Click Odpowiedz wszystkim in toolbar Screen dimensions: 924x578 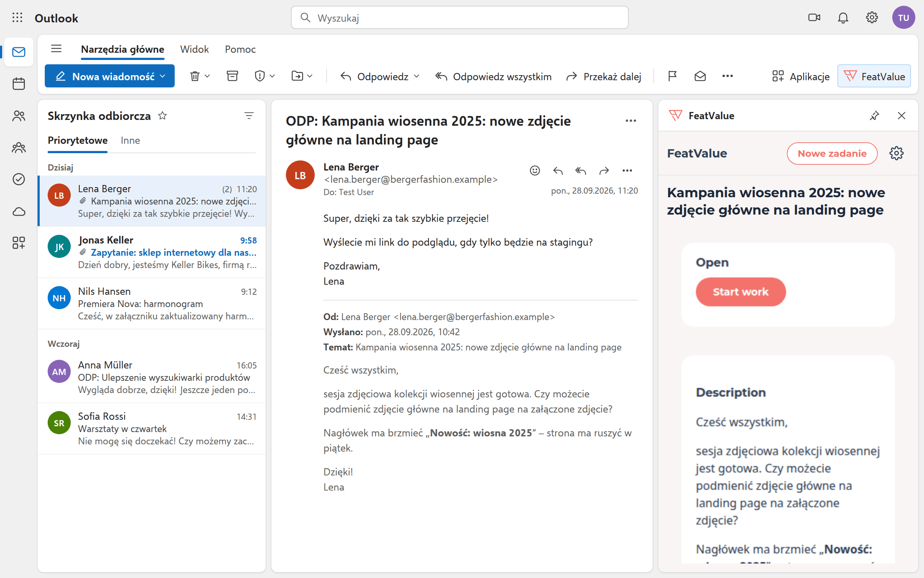coord(493,77)
